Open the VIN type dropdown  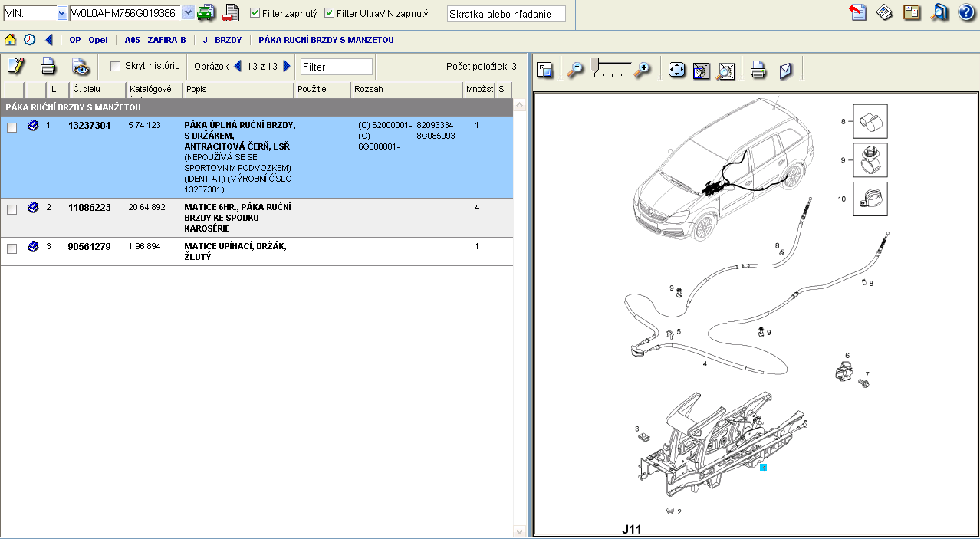click(62, 14)
